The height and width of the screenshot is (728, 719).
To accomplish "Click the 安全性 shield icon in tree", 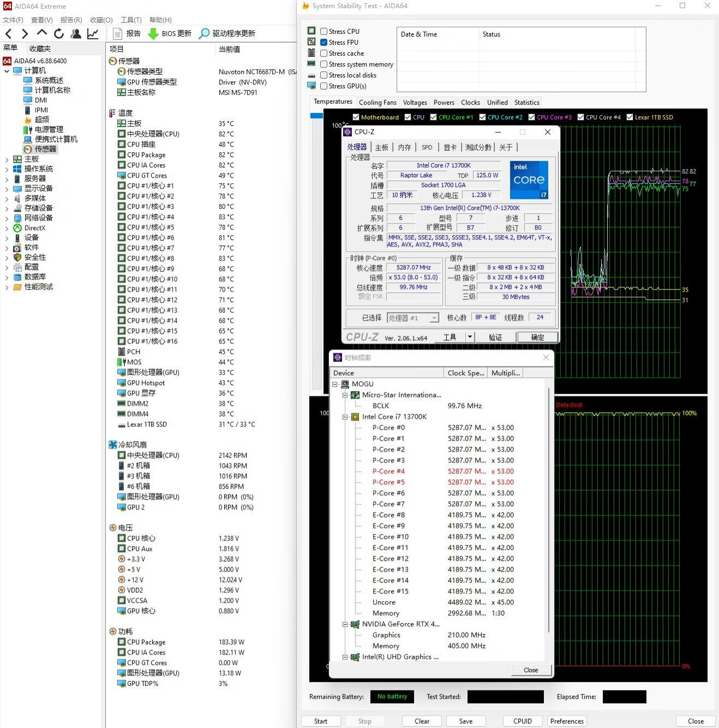I will coord(17,257).
